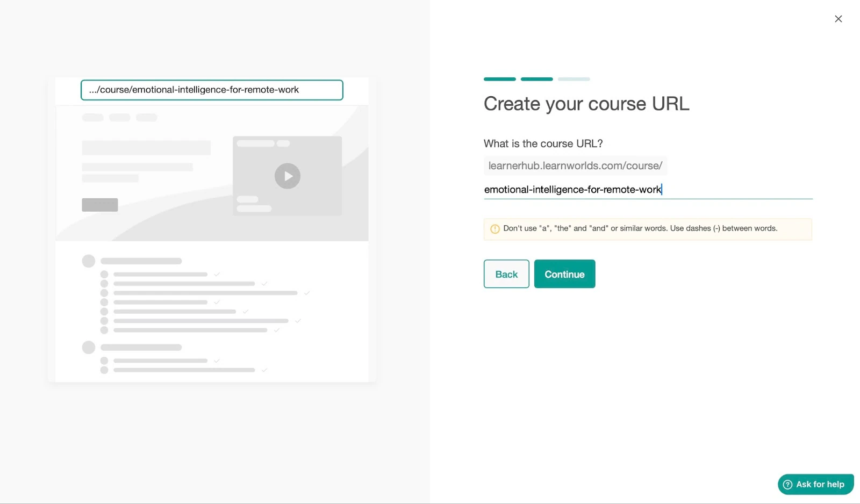Screen dimensions: 860x504
Task: Click the video placeholder in preview
Action: tap(287, 176)
